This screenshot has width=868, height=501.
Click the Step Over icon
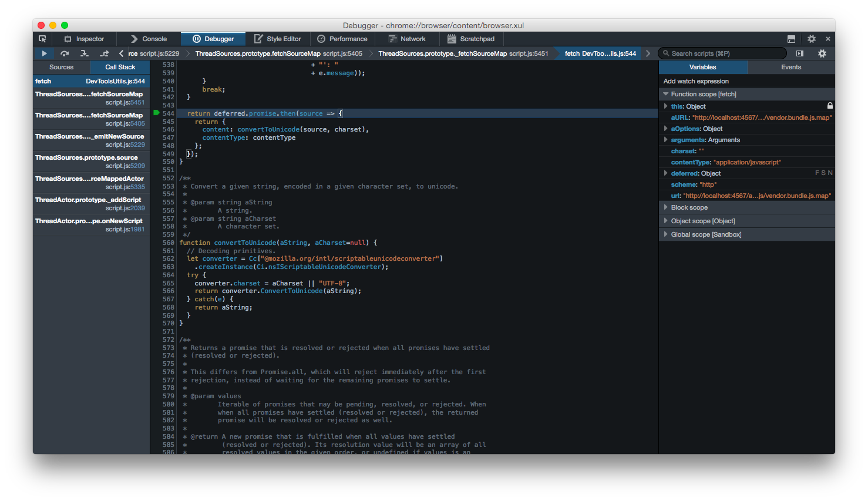[65, 53]
